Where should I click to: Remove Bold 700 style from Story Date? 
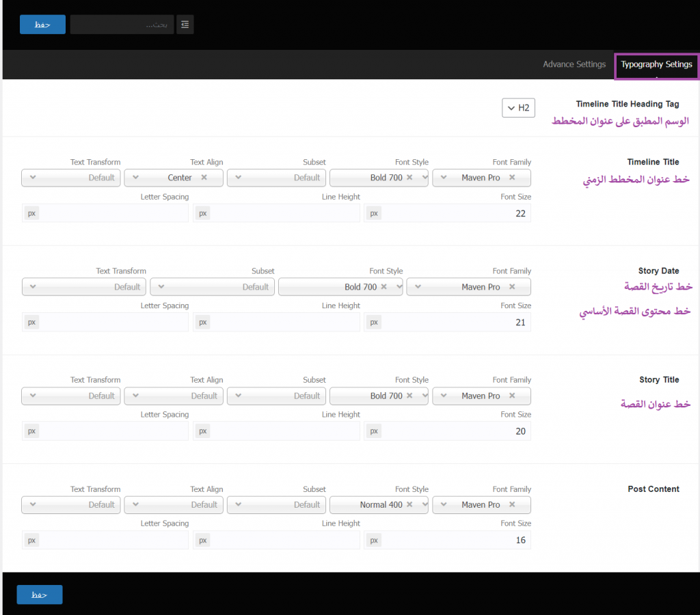click(383, 287)
